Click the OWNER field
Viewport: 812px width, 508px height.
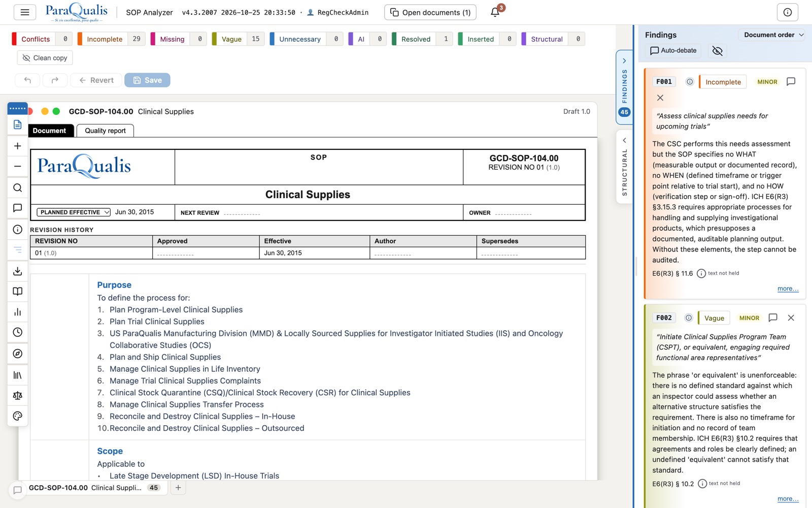pos(514,213)
